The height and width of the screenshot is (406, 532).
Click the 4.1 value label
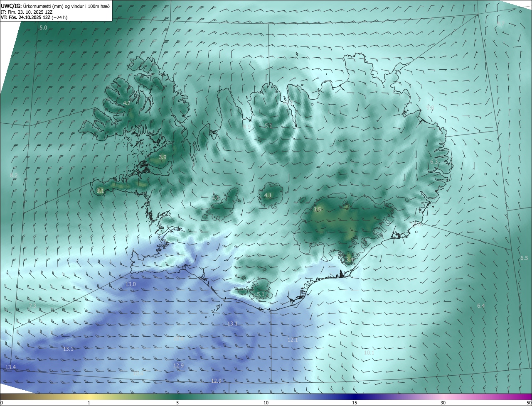(x=268, y=196)
